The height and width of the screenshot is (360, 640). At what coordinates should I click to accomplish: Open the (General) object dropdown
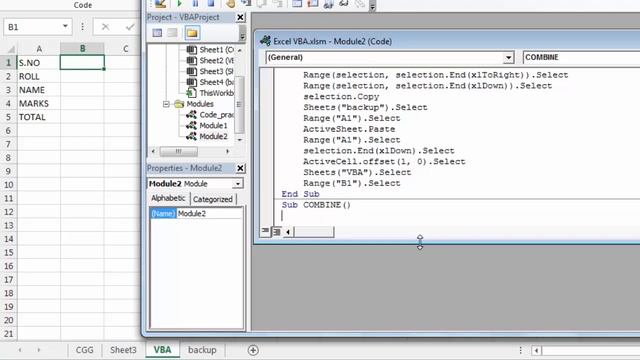tap(508, 58)
